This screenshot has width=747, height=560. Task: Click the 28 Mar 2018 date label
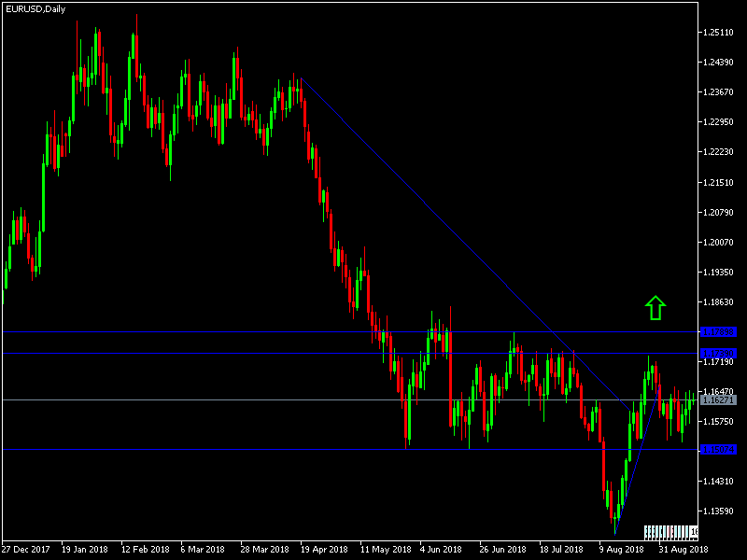pos(265,550)
